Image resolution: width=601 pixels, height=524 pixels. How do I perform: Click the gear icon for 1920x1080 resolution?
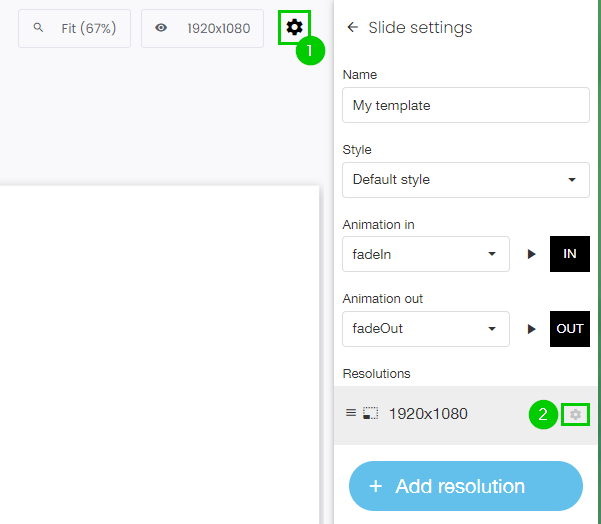(x=575, y=414)
